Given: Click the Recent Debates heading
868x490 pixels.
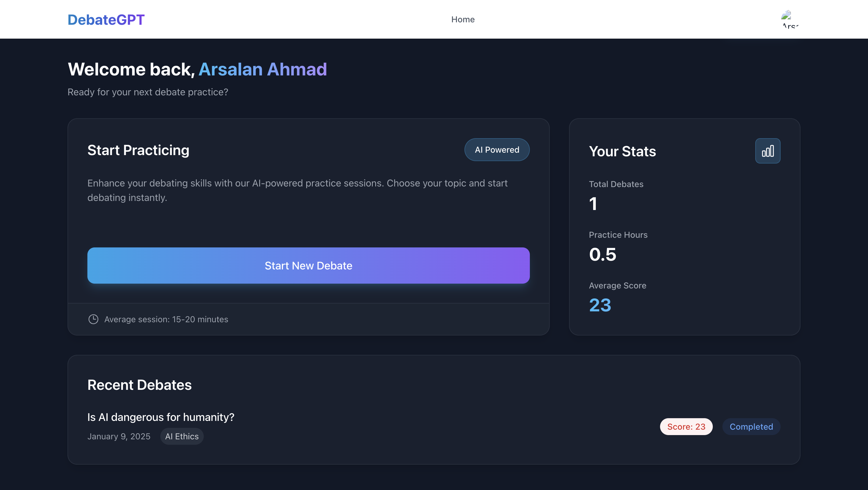Looking at the screenshot, I should pos(139,385).
